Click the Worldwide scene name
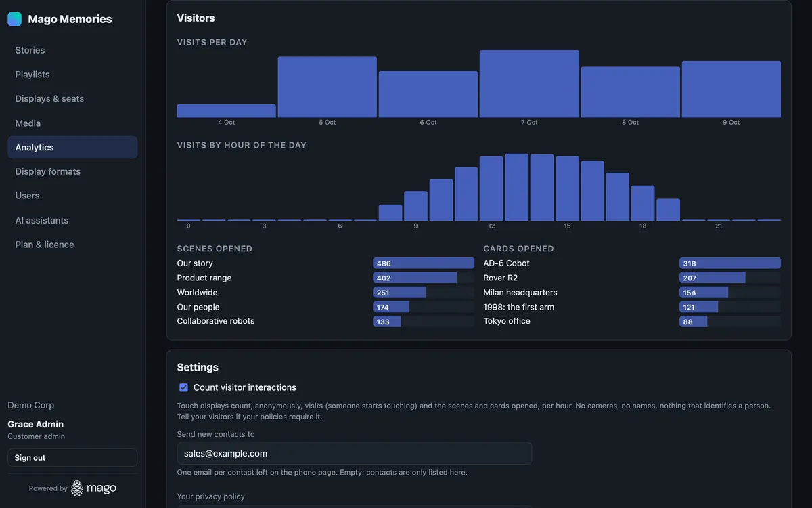The width and height of the screenshot is (812, 508). coord(198,293)
